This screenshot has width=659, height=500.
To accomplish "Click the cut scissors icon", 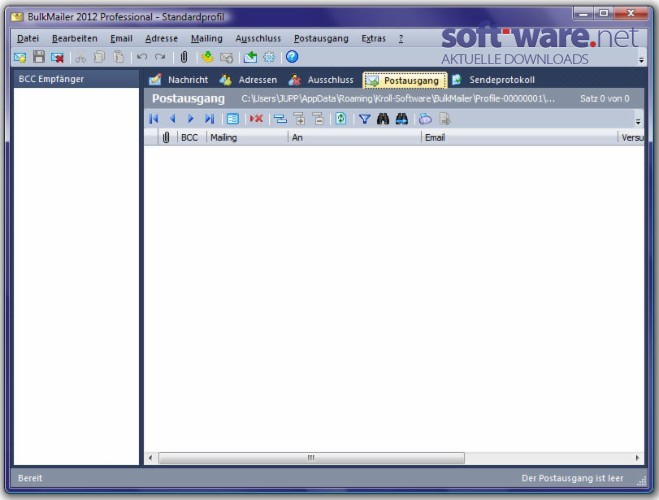I will 80,58.
